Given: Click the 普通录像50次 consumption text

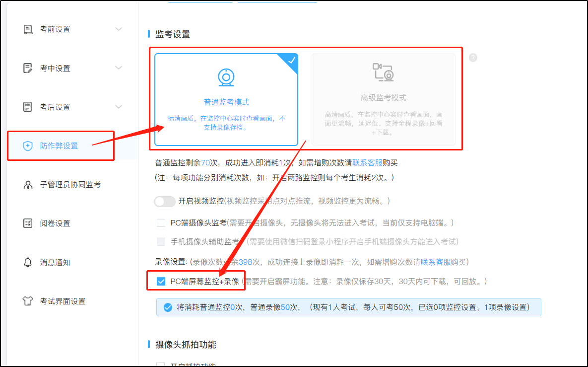Looking at the screenshot, I should tap(274, 307).
